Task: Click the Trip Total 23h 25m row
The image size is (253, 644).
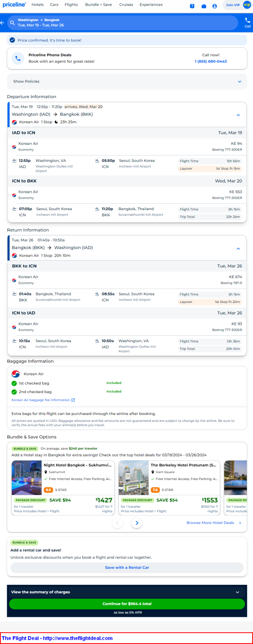Action: click(x=210, y=217)
